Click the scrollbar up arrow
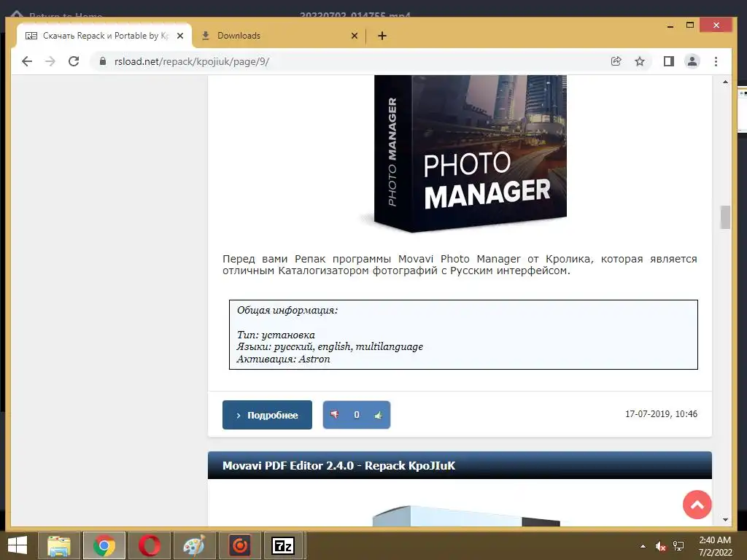 pyautogui.click(x=725, y=82)
